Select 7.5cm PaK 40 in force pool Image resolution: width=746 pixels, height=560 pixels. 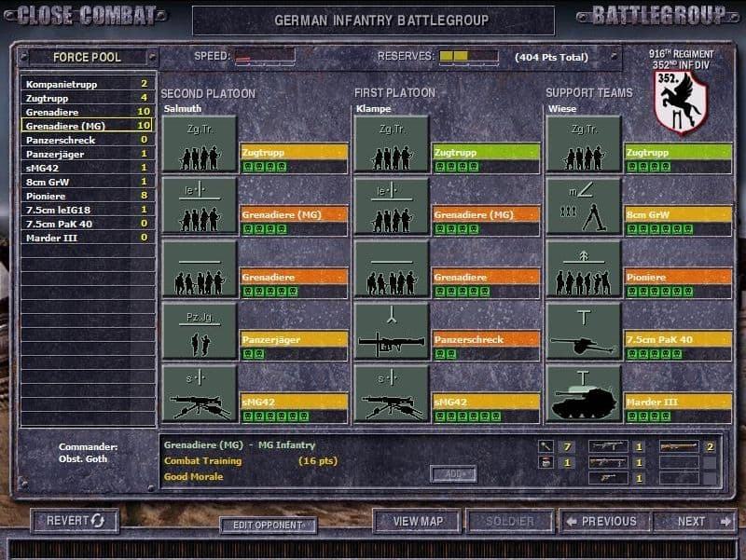88,224
